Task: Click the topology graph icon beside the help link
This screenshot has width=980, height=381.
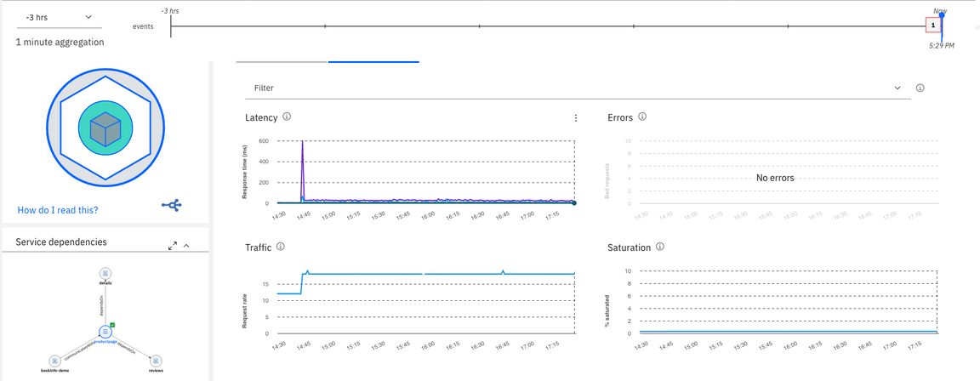Action: (171, 206)
